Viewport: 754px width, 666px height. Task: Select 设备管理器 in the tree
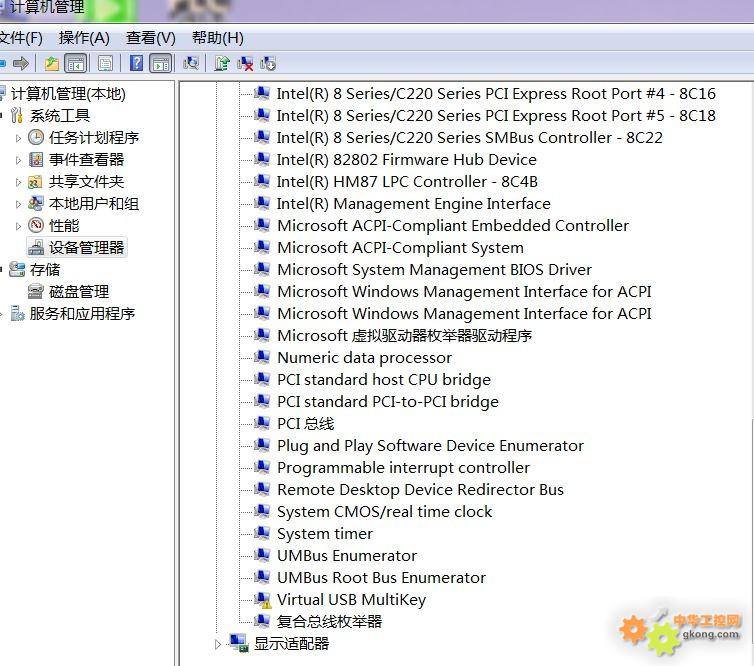pyautogui.click(x=87, y=248)
